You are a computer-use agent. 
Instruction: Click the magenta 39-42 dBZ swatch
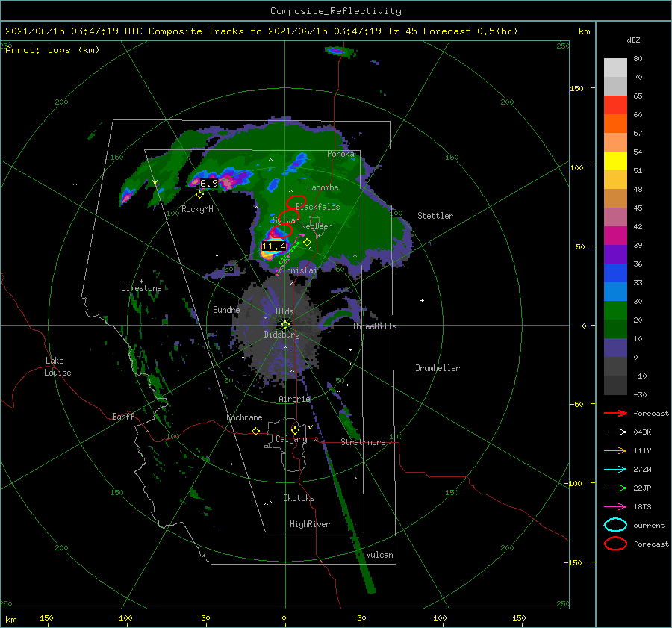[x=615, y=235]
